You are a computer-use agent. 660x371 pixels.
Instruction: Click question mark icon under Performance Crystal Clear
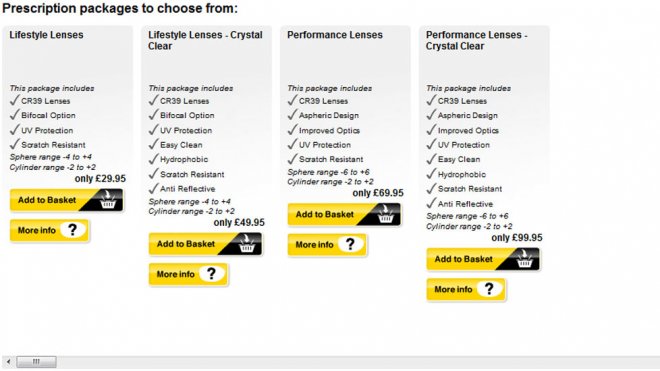coord(489,289)
